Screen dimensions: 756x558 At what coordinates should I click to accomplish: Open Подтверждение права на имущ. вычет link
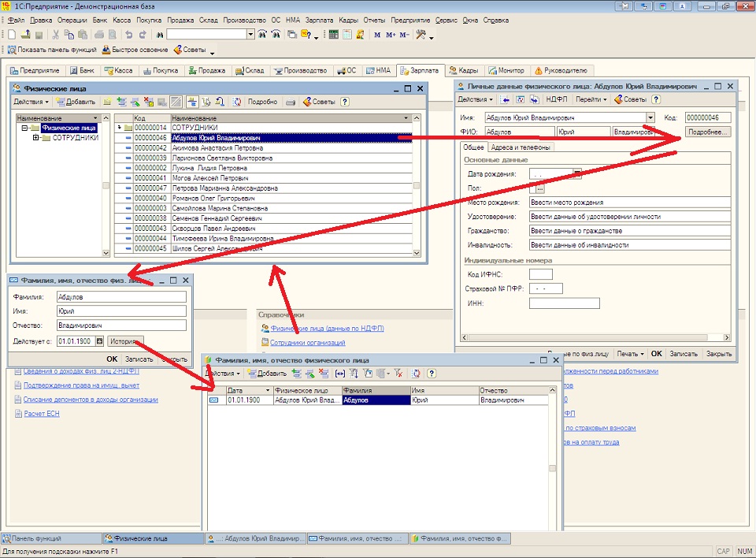pos(81,385)
